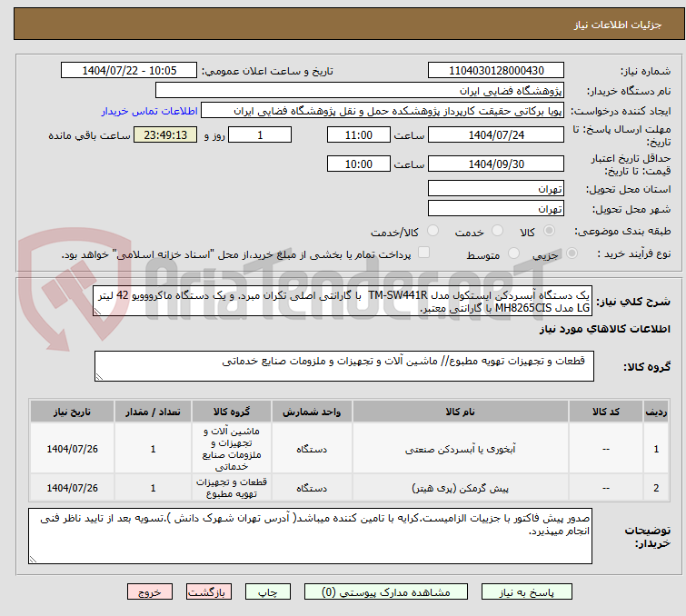The image size is (686, 616).
Task: Click the پاسخ به نیاز button
Action: (527, 592)
